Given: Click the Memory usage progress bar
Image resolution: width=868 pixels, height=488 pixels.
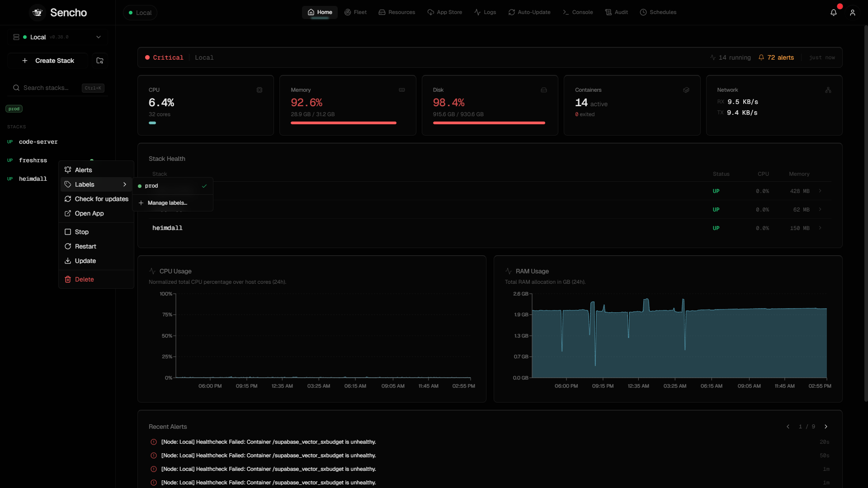Looking at the screenshot, I should [x=344, y=123].
